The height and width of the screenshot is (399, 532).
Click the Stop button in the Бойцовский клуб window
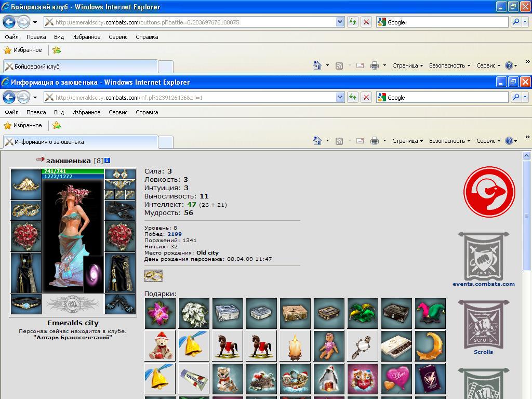pos(366,22)
